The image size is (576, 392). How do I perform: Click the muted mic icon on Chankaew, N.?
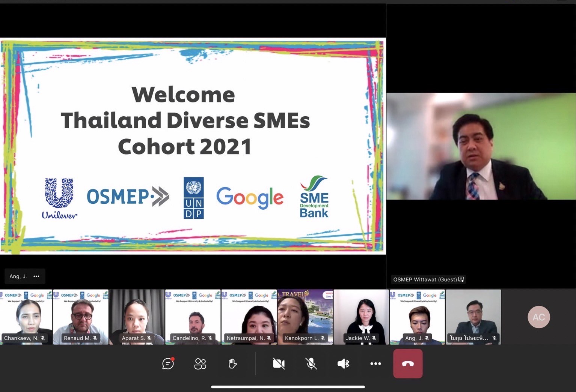(43, 338)
